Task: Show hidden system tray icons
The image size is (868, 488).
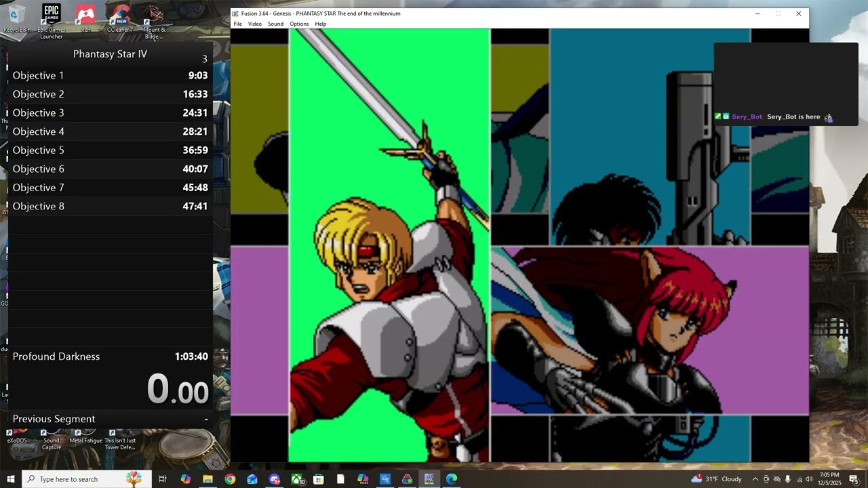Action: tap(755, 479)
